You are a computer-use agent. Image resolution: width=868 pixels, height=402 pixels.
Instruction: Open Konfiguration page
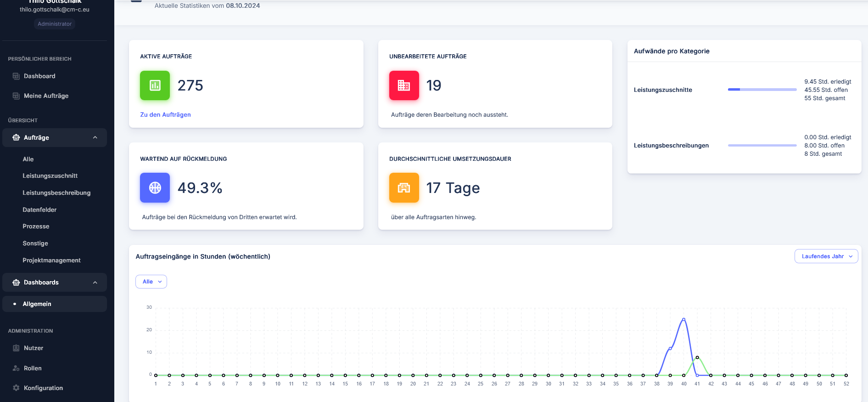click(x=43, y=388)
